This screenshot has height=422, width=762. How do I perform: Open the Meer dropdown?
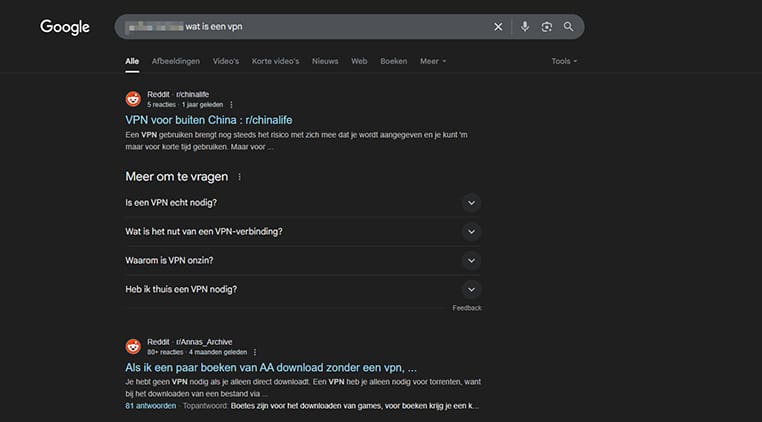[x=433, y=61]
